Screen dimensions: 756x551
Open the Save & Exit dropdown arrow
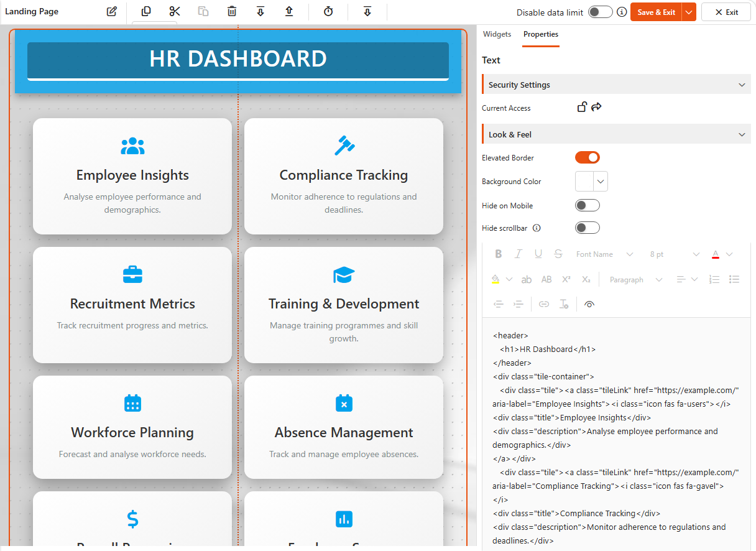pos(688,12)
